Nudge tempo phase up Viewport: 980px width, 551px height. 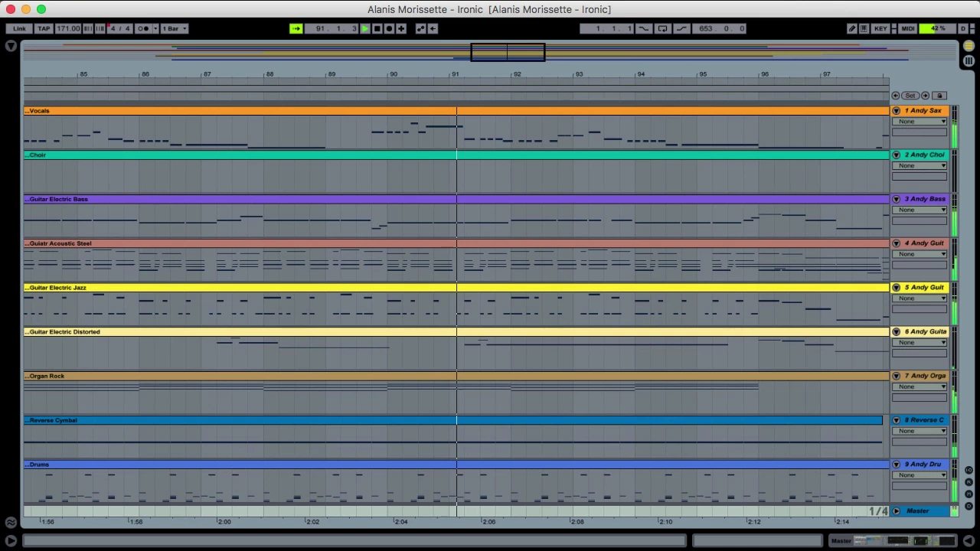[100, 28]
